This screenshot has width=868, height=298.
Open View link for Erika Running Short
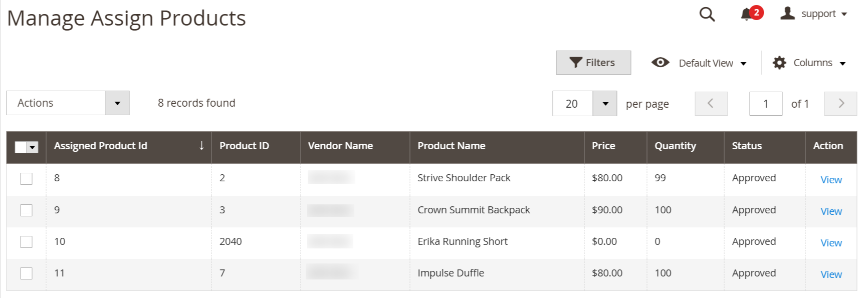click(831, 243)
